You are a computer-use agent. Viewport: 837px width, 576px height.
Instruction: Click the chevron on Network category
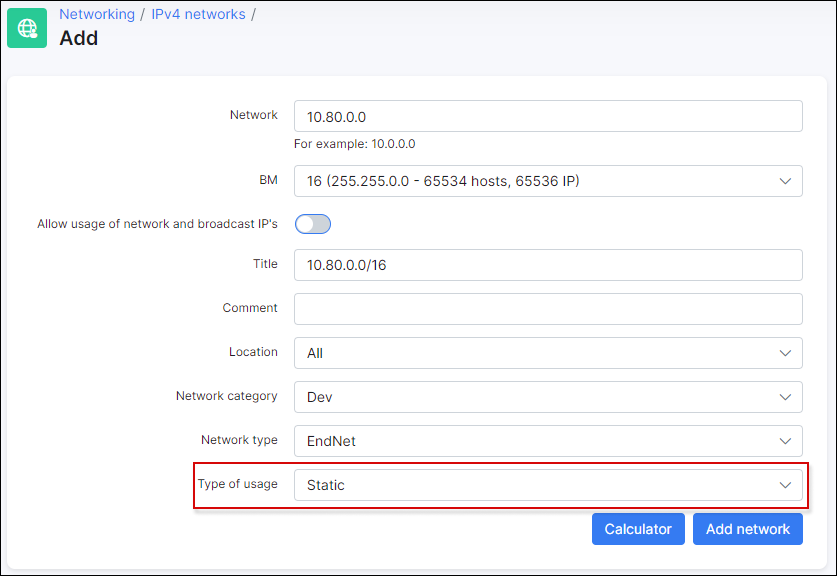click(x=784, y=397)
